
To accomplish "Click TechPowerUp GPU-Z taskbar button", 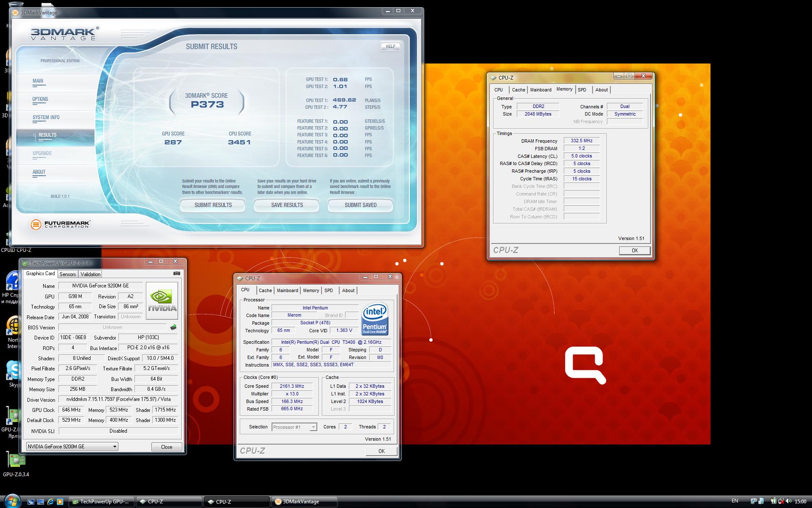I will point(101,502).
